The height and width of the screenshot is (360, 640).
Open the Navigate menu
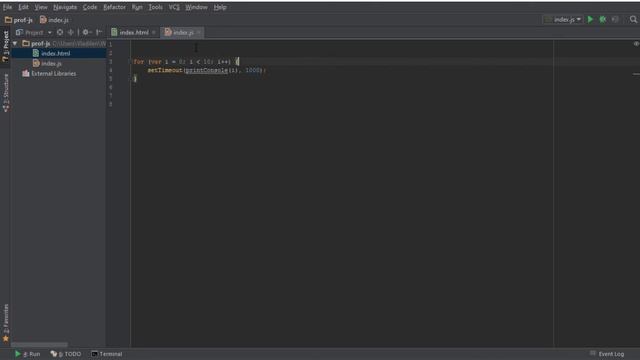pos(65,7)
